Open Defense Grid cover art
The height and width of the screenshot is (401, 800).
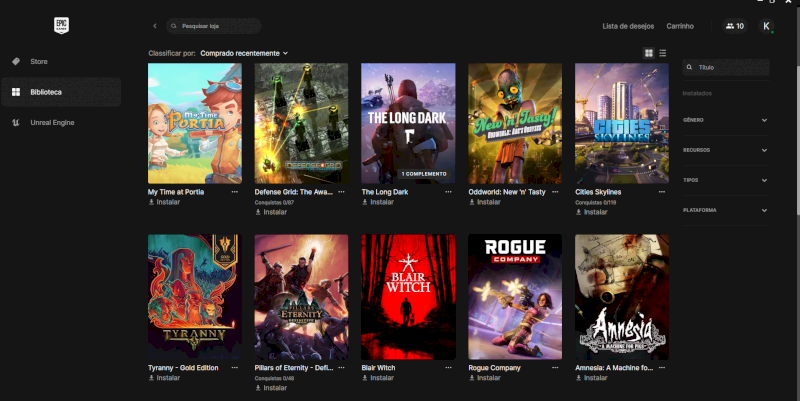(x=302, y=123)
